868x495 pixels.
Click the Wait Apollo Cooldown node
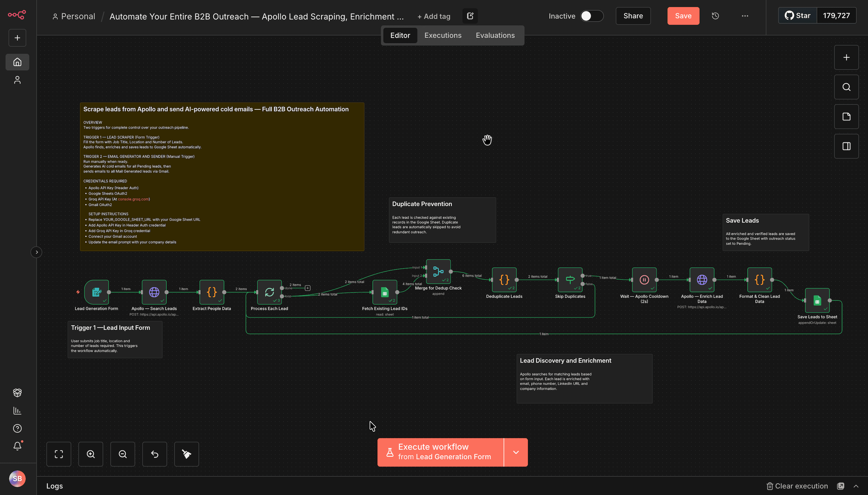[644, 280]
